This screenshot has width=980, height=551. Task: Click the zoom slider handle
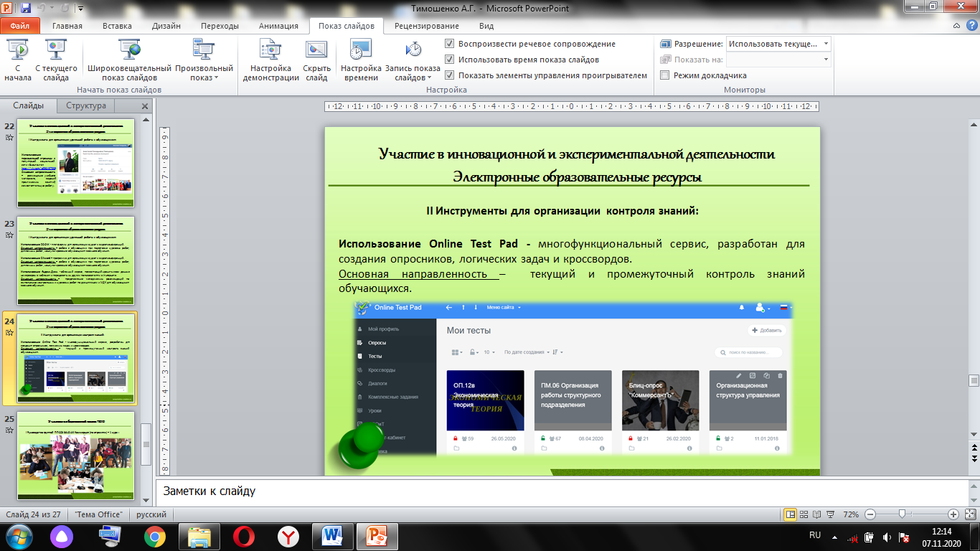902,514
